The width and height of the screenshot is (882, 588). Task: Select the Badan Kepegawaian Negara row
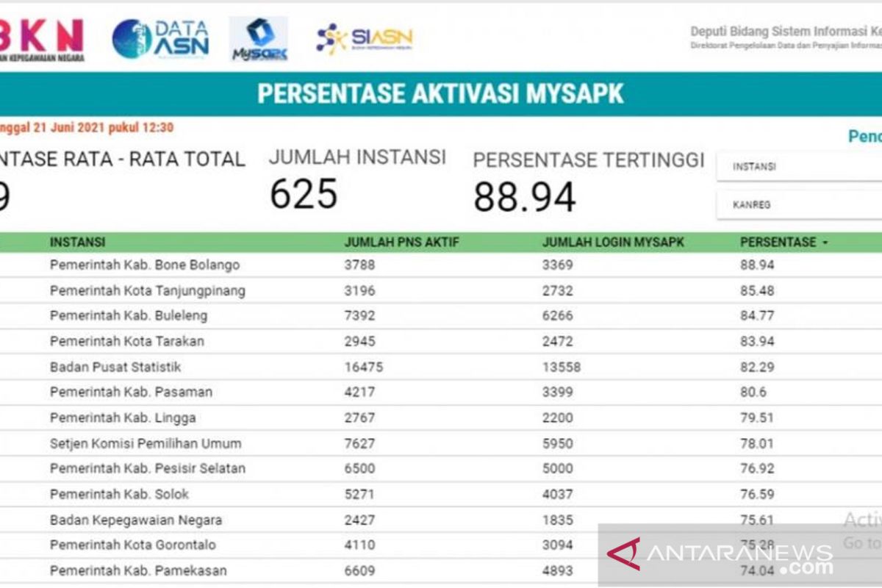click(x=441, y=520)
